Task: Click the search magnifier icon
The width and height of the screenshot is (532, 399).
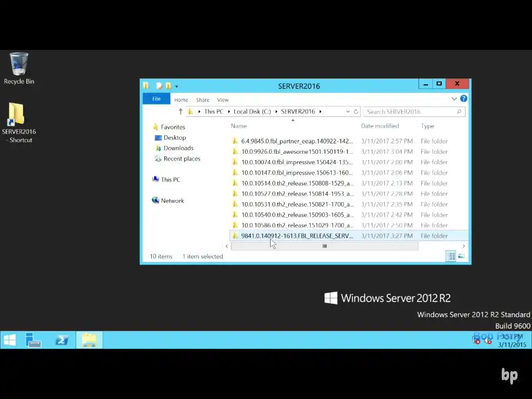Action: coord(459,112)
